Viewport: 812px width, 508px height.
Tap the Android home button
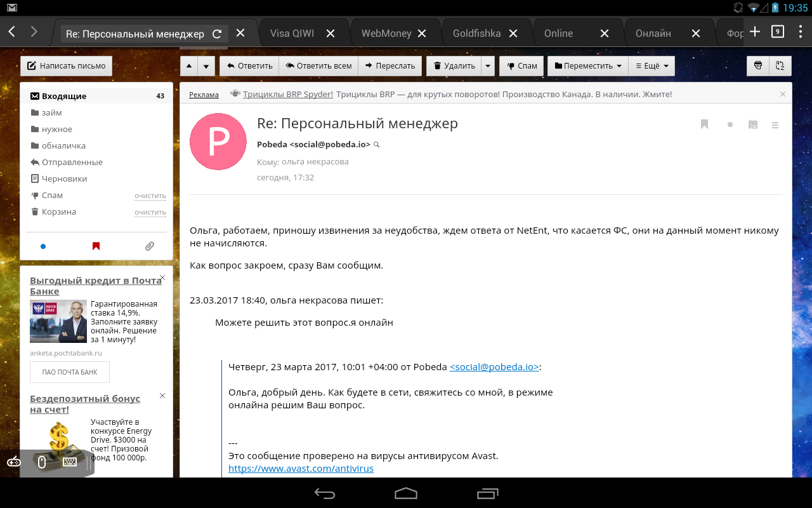point(406,493)
